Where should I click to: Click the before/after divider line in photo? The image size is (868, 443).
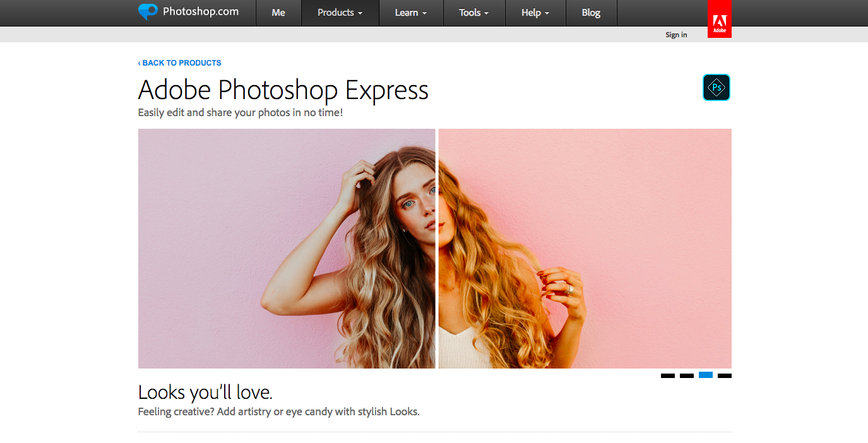[437, 249]
